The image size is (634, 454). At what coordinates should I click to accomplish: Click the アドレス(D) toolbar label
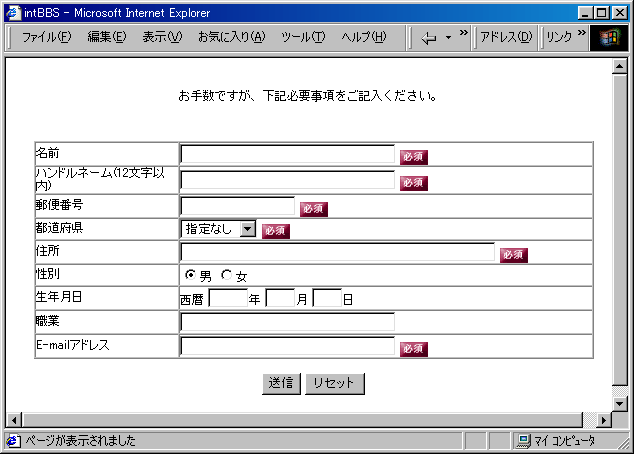coord(506,37)
